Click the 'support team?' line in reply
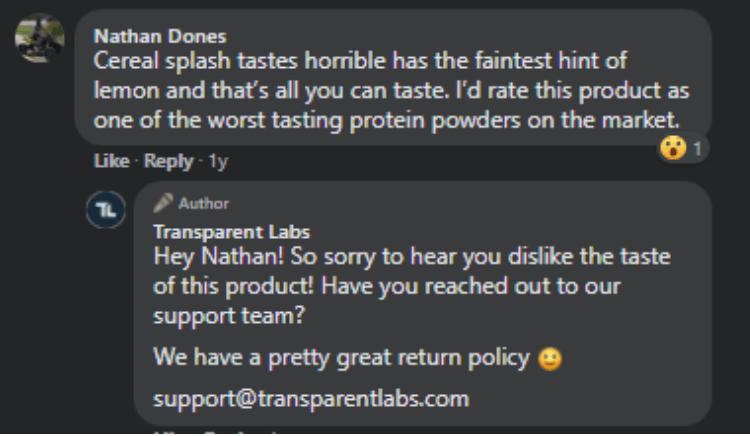The image size is (750, 436). pos(229,316)
